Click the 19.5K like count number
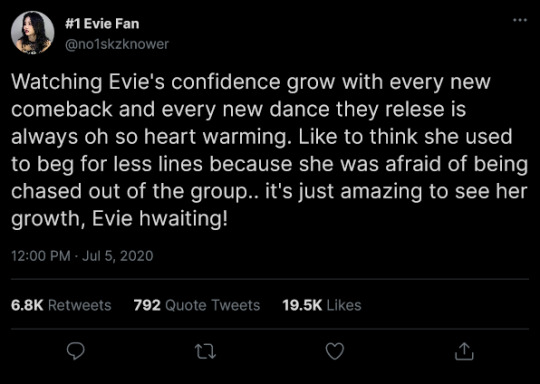The image size is (540, 384). (x=302, y=305)
